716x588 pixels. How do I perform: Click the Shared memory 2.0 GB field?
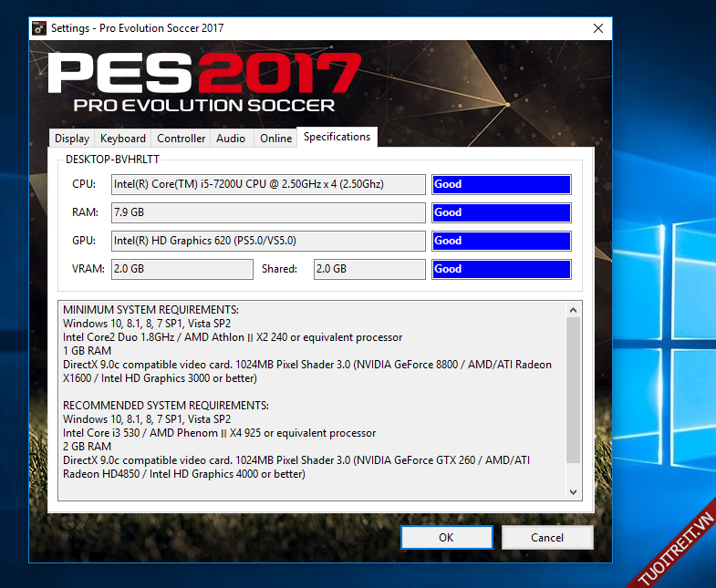point(369,269)
